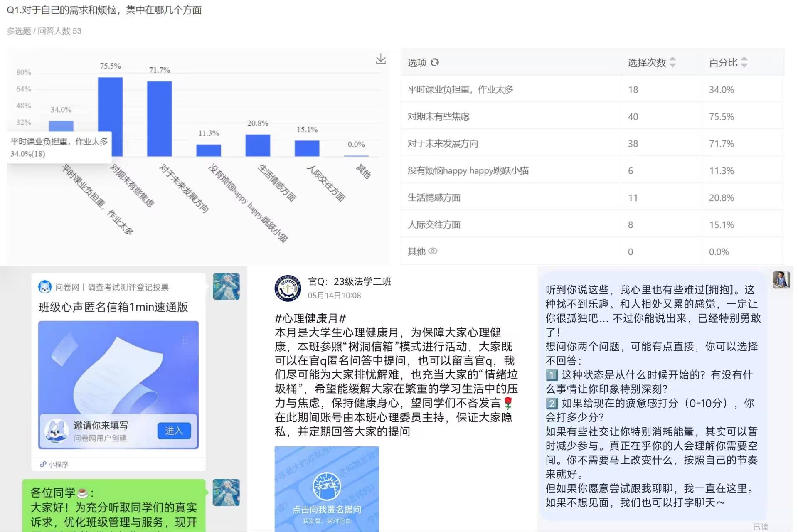This screenshot has width=798, height=532.
Task: Open the 问卷网 logo icon in card header
Action: (45, 287)
